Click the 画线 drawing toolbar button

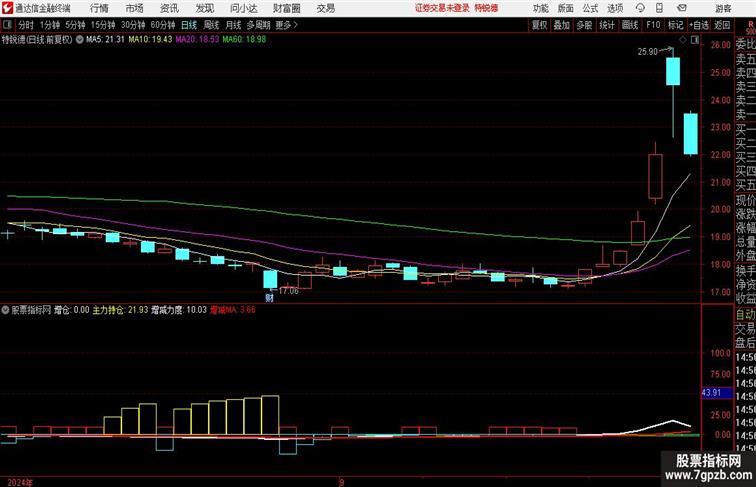630,25
